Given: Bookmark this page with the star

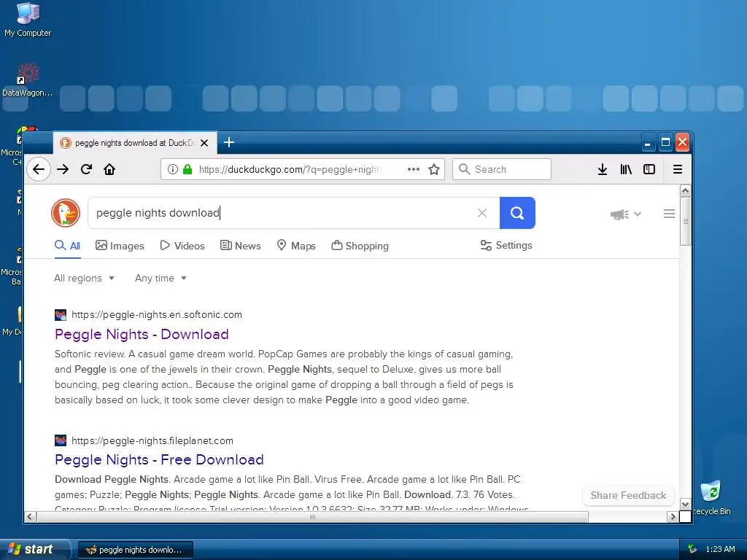Looking at the screenshot, I should tap(434, 169).
